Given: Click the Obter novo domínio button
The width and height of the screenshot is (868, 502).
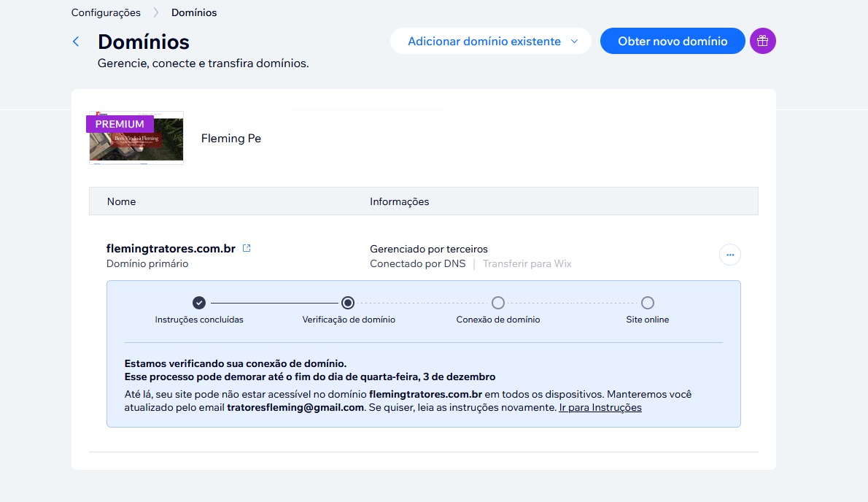Looking at the screenshot, I should coord(672,42).
